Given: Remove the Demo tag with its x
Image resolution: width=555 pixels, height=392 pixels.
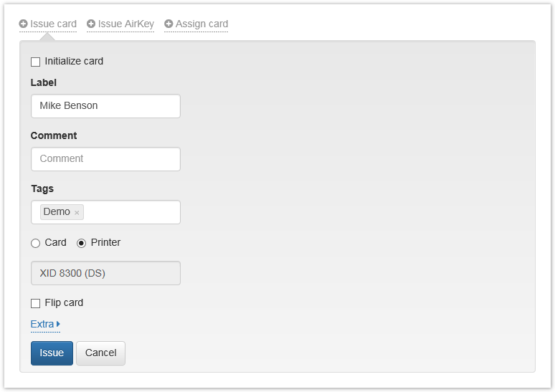Looking at the screenshot, I should (77, 213).
